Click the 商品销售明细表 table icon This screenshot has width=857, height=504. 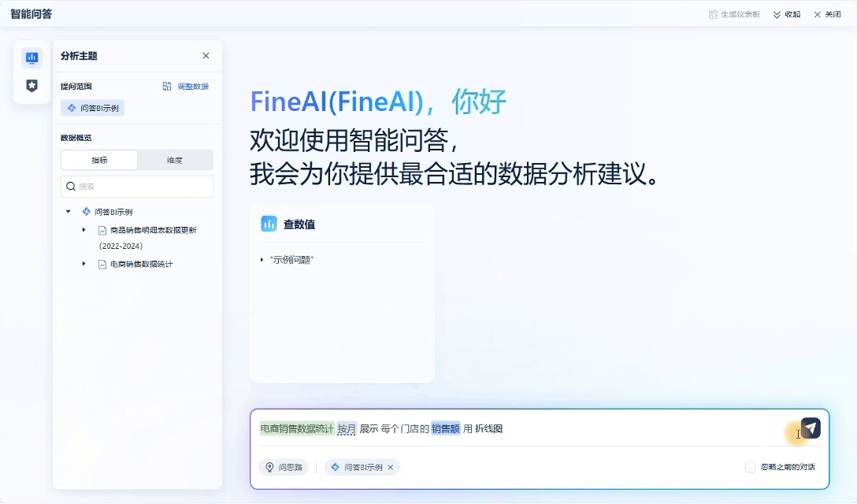coord(102,231)
